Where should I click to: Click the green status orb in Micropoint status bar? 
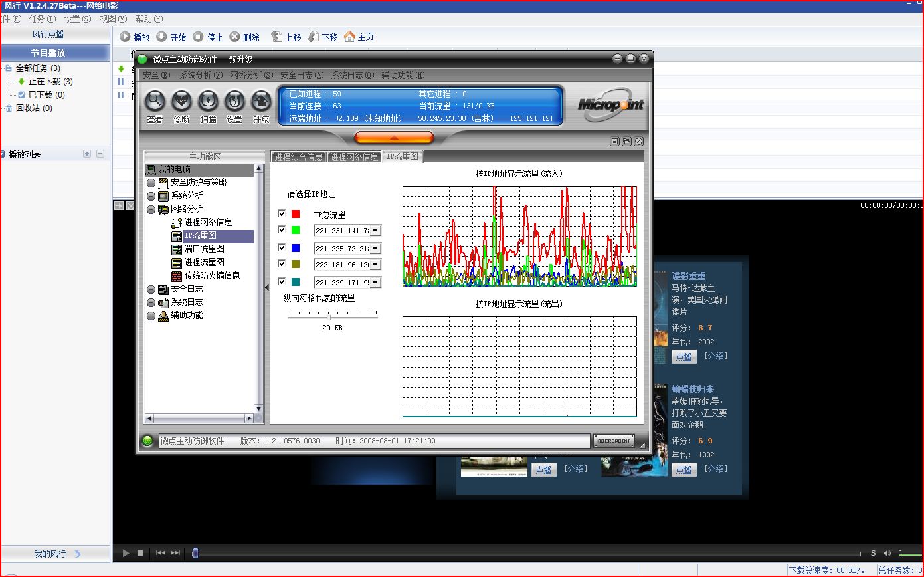pos(147,441)
